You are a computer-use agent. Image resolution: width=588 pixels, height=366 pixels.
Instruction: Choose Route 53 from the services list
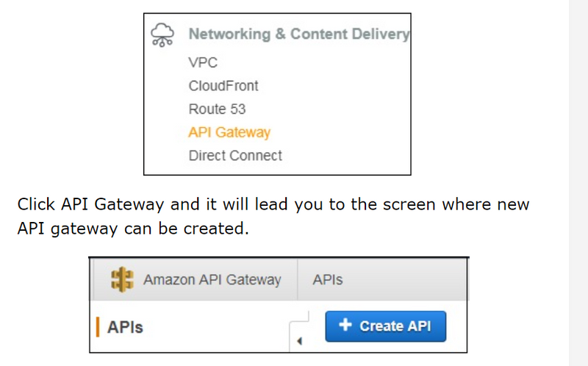(217, 110)
